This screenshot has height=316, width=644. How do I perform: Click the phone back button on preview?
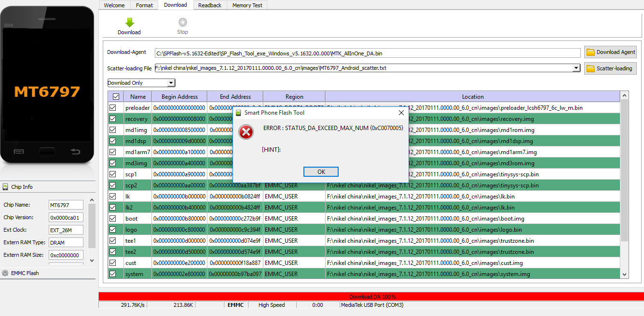[x=75, y=151]
